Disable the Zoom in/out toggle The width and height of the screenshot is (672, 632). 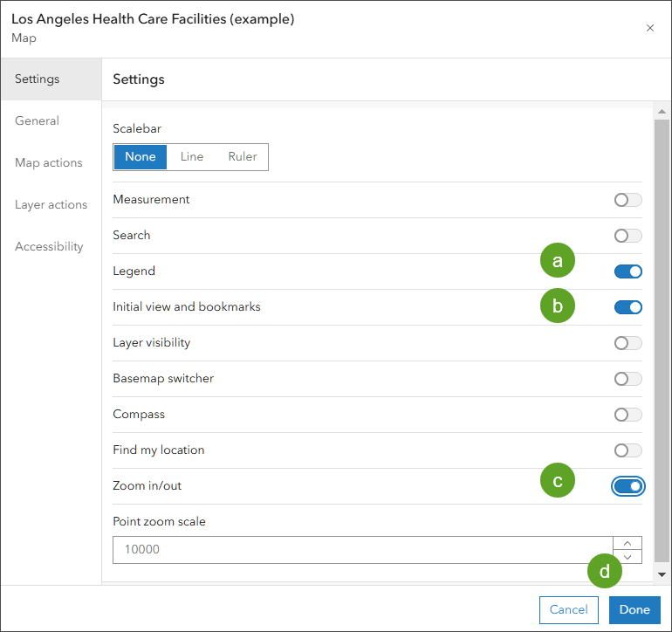[627, 486]
